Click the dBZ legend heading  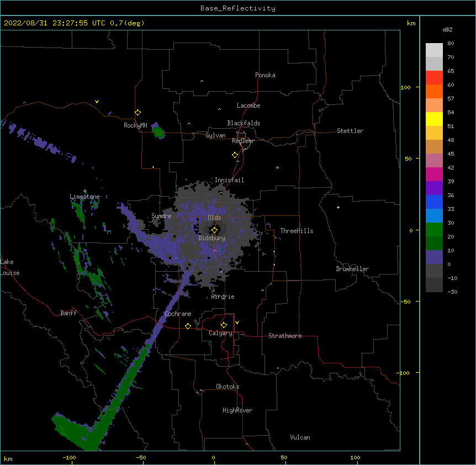click(447, 29)
